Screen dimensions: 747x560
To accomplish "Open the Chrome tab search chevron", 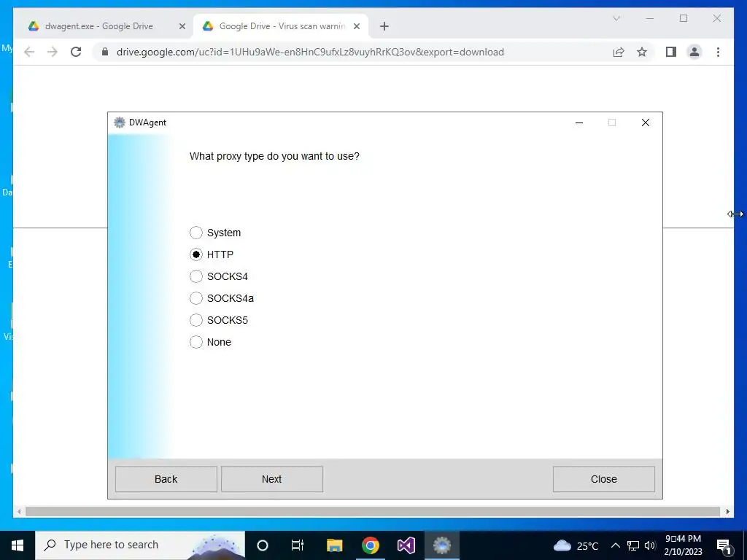I will 616,18.
